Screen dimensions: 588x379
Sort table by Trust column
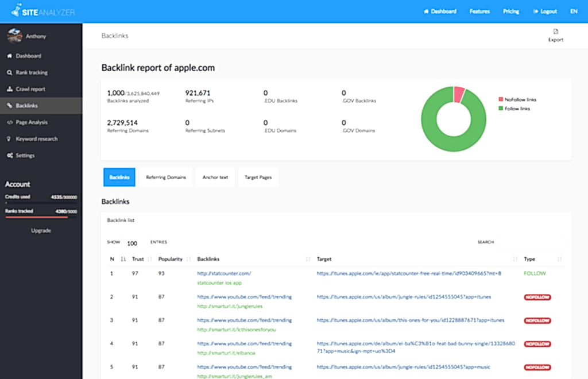(x=138, y=260)
